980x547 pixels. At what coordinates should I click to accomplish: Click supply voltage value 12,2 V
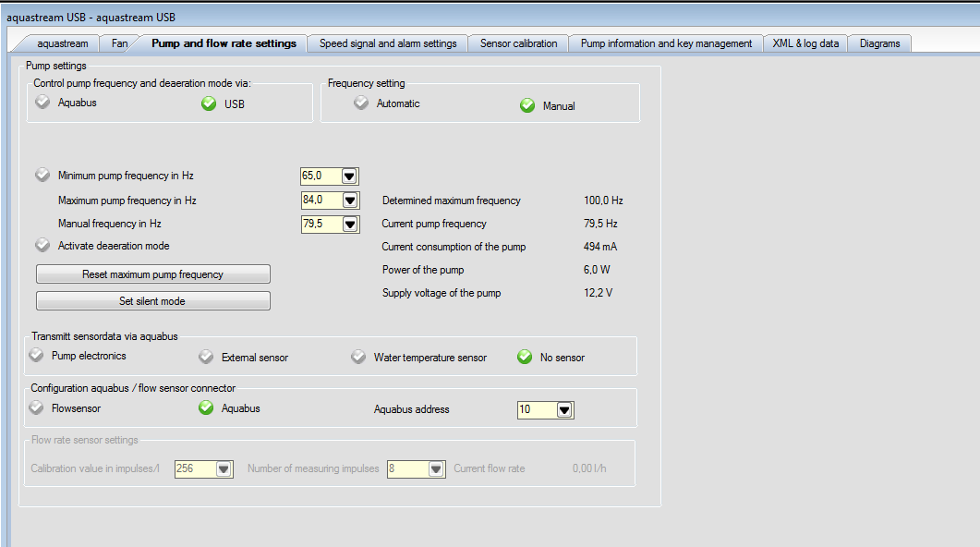coord(599,293)
